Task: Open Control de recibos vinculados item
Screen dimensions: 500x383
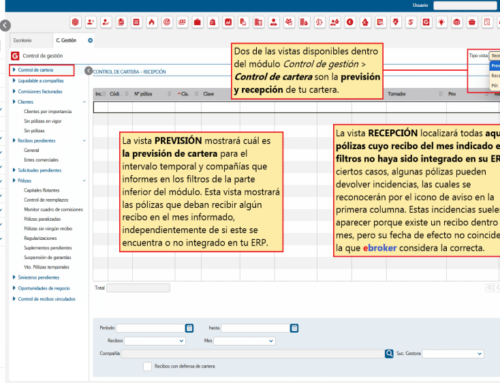Action: coord(47,299)
